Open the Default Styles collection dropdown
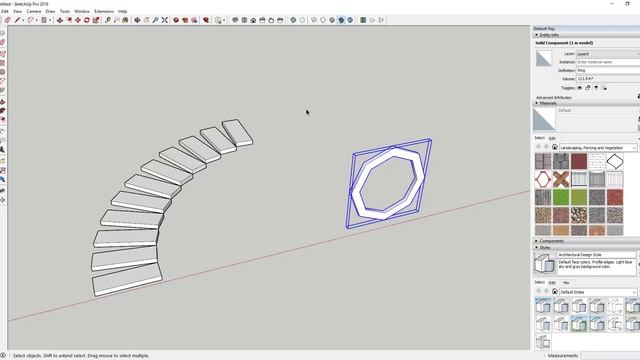The image size is (640, 360). (x=598, y=292)
